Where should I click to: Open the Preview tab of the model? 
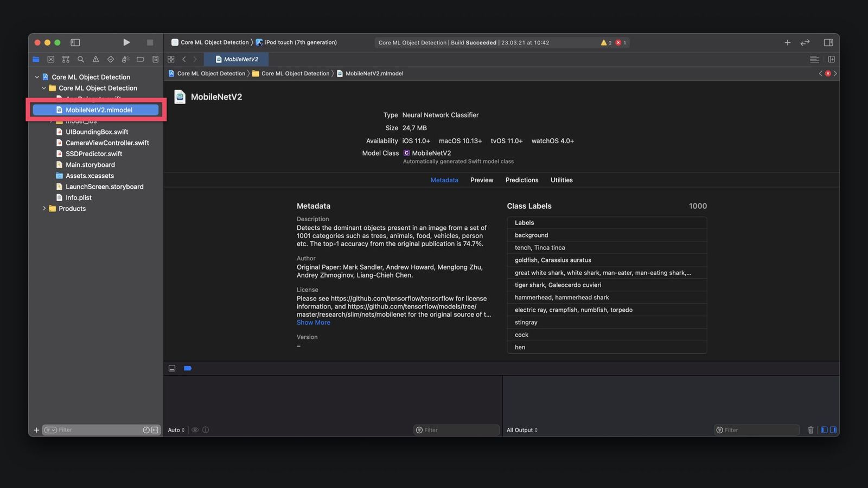[481, 179]
